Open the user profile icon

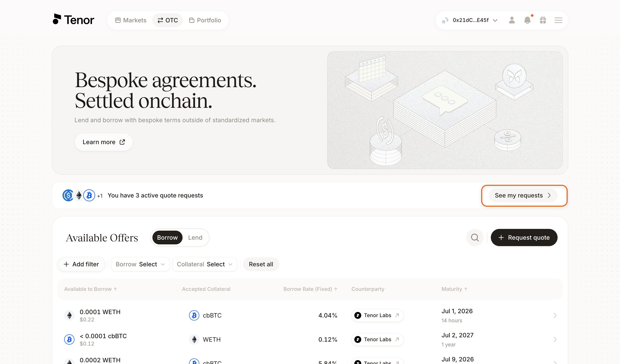[512, 20]
